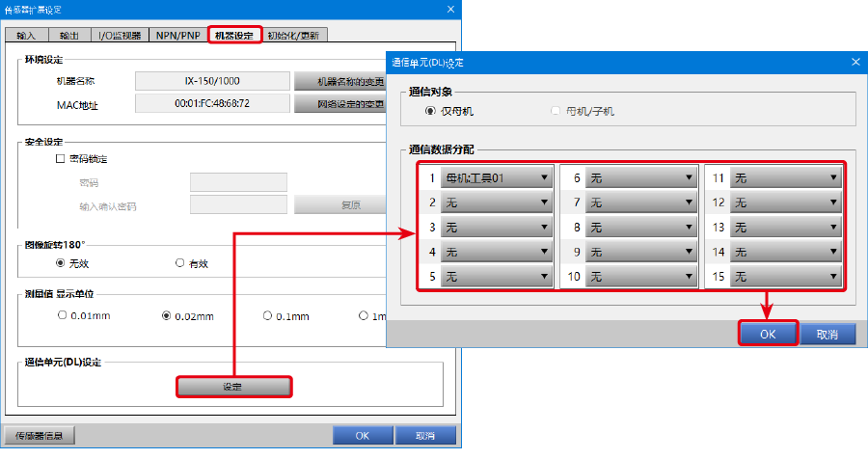Viewport: 868px width, 459px height.
Task: Select 有效 for image rotation 180°
Action: (x=180, y=263)
